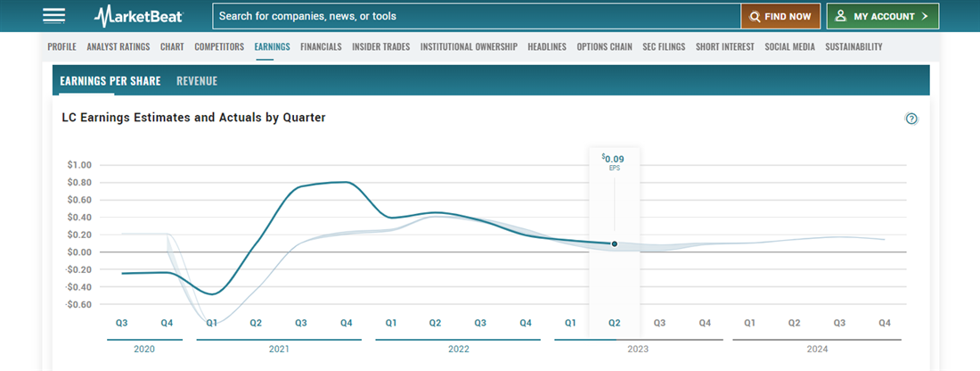
Task: View the Short Interest page
Action: tap(725, 46)
